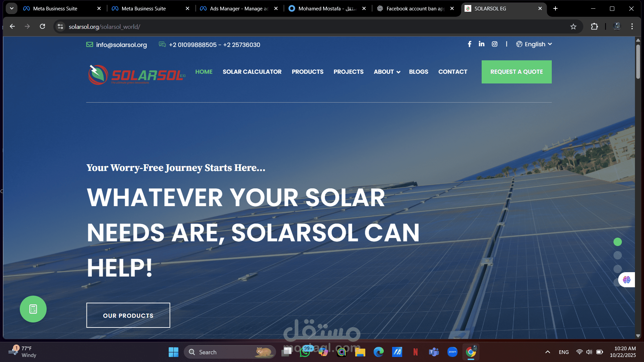Select the PROJECTS menu item
The width and height of the screenshot is (644, 362).
click(x=348, y=72)
